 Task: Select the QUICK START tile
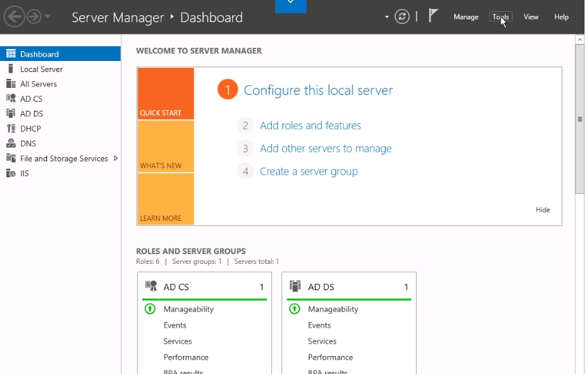click(x=166, y=93)
